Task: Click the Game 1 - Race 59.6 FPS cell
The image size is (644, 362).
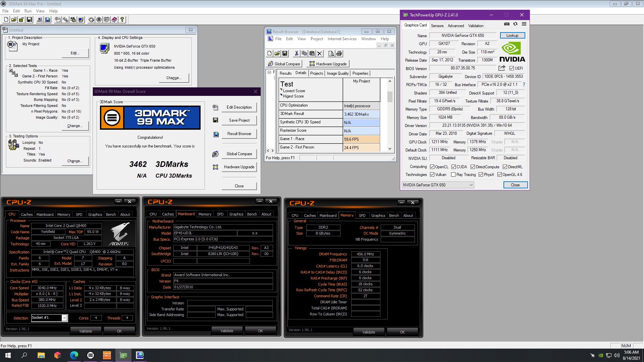Action: point(361,139)
